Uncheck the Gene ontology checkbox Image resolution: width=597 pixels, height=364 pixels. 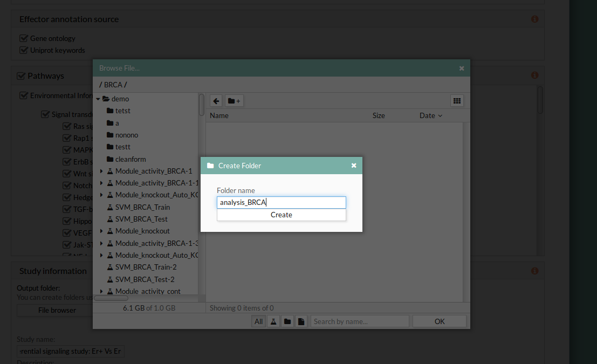[24, 38]
